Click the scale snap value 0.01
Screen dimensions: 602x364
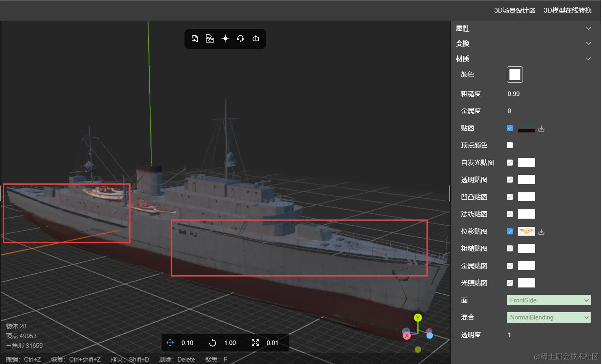272,343
